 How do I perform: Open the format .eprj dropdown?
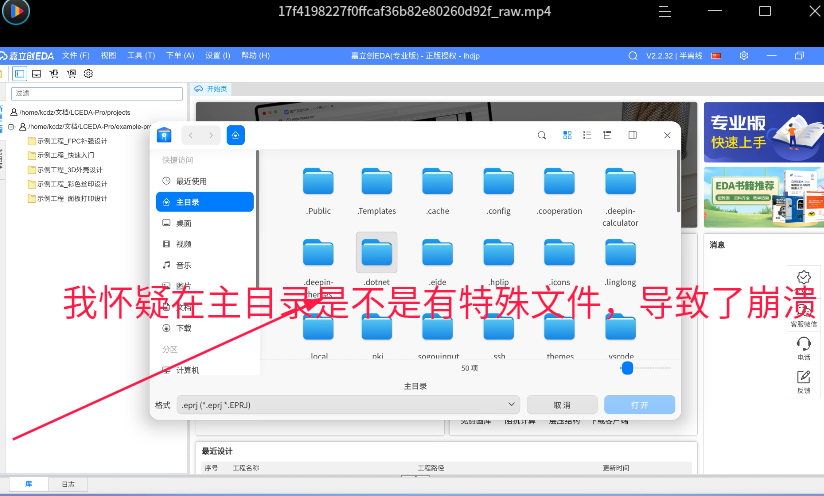pyautogui.click(x=348, y=405)
